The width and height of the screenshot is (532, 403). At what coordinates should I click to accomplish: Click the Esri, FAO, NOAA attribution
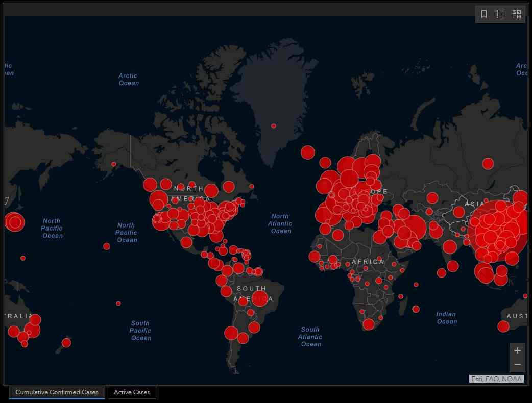point(496,379)
